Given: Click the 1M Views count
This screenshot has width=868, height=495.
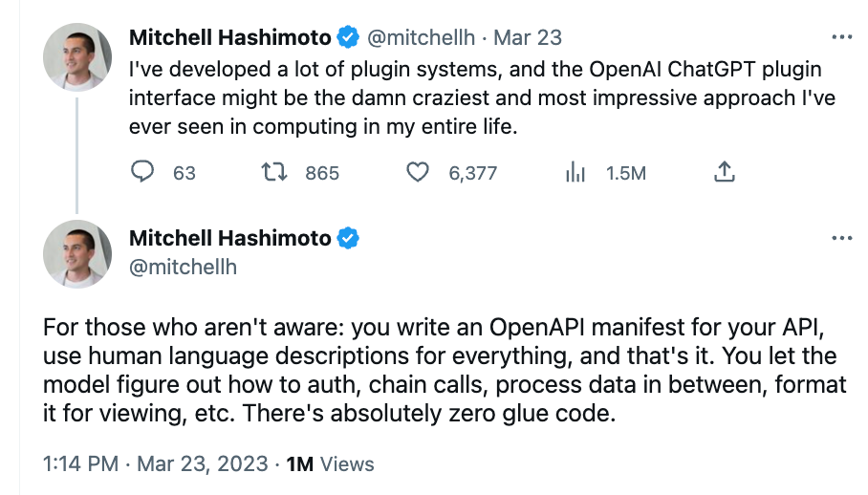Looking at the screenshot, I should point(330,463).
